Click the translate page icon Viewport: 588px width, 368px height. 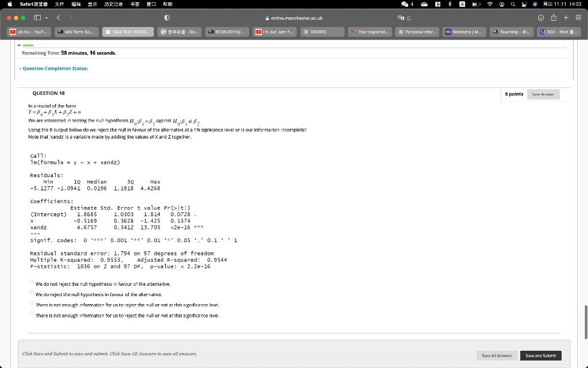(400, 18)
